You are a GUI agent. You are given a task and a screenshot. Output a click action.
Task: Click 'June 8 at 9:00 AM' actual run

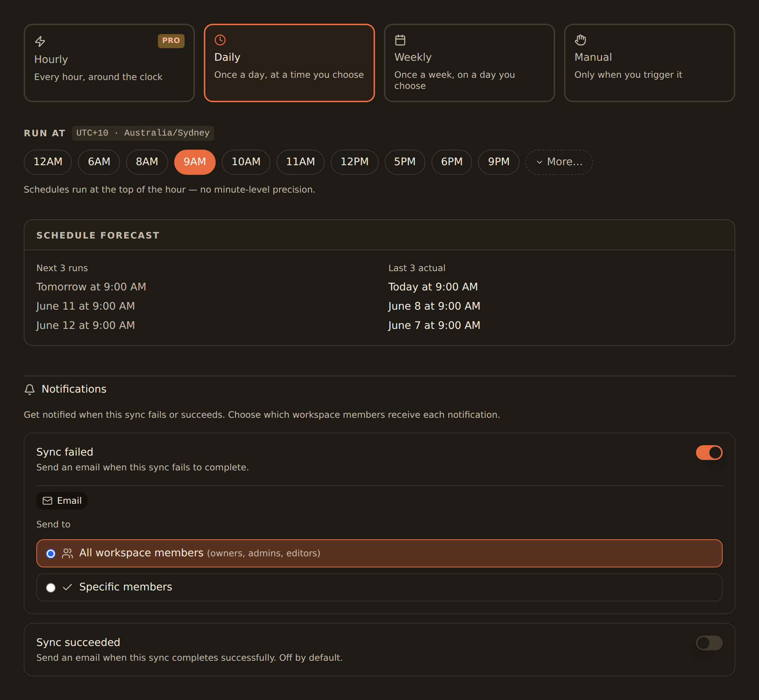coord(434,306)
